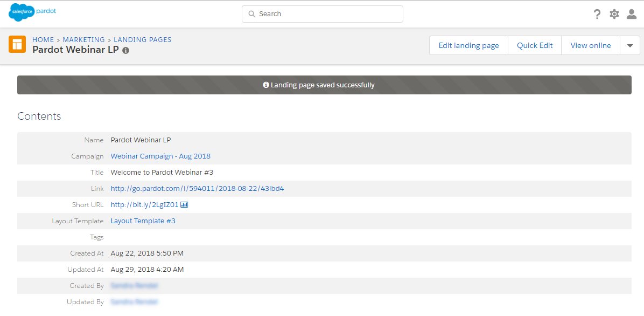
Task: Click the orange landing page layout icon
Action: click(x=17, y=44)
